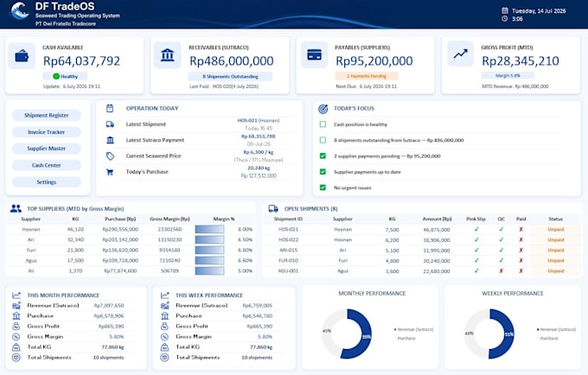Open the Settings page
The height and width of the screenshot is (375, 588).
pyautogui.click(x=47, y=182)
